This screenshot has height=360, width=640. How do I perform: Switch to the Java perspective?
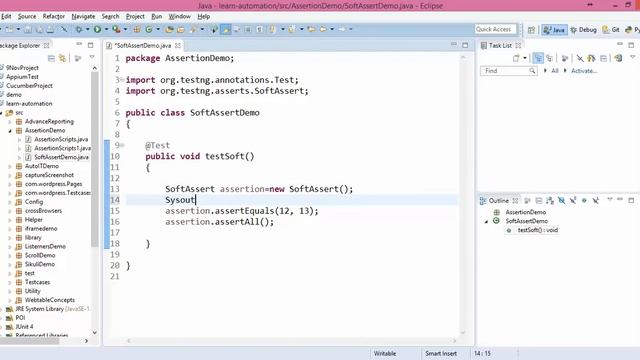pyautogui.click(x=554, y=29)
